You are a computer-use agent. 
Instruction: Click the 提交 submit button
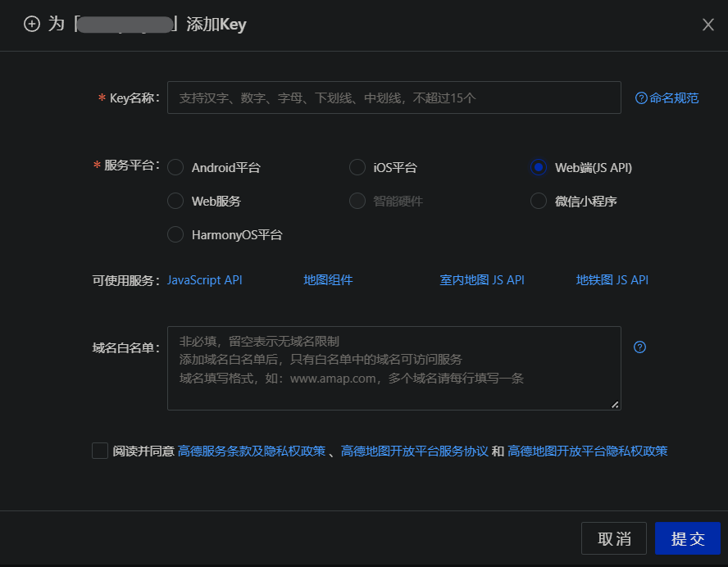(x=688, y=538)
